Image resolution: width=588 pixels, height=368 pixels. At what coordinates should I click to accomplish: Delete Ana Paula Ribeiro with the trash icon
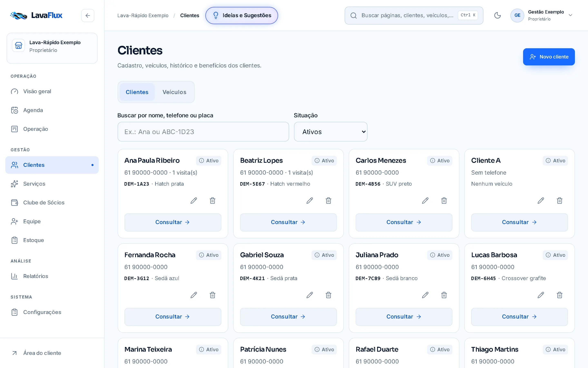pyautogui.click(x=213, y=201)
